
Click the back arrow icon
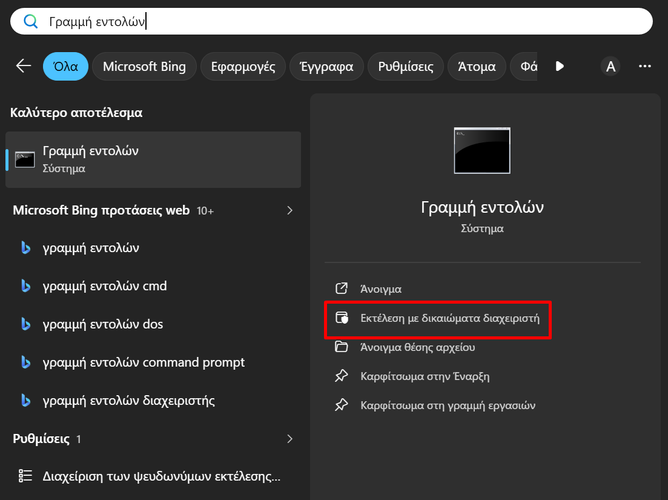coord(24,66)
